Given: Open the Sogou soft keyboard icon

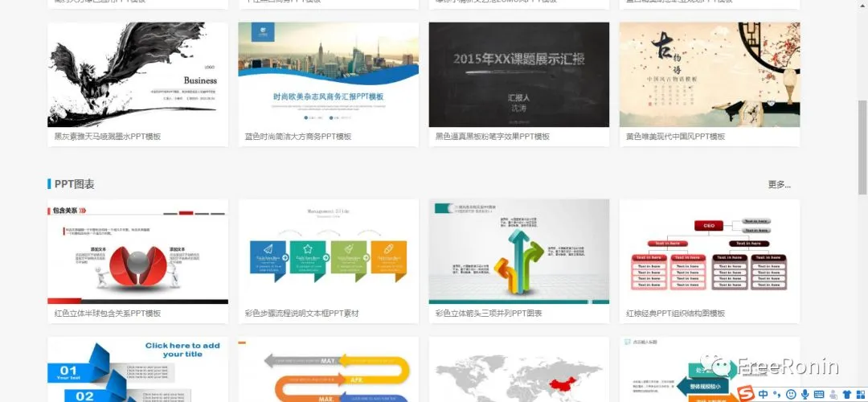Looking at the screenshot, I should tap(819, 394).
